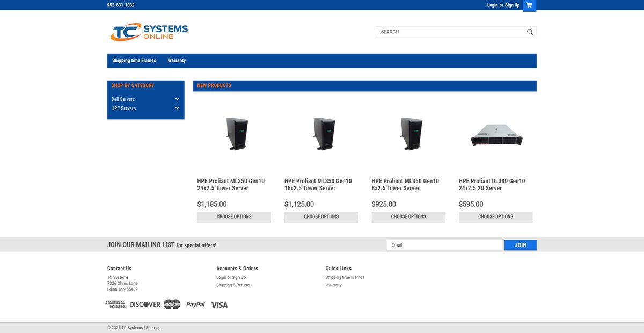644x333 pixels.
Task: Expand the HPE Servers chevron
Action: click(177, 108)
